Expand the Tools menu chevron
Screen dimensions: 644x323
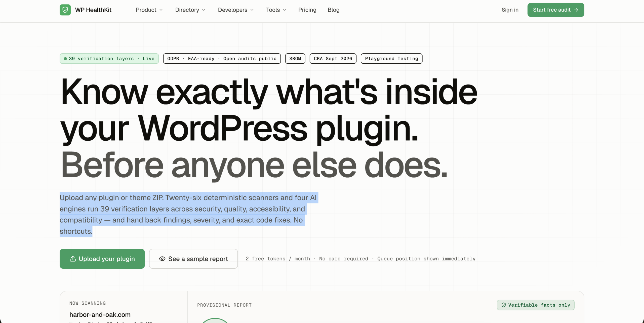pyautogui.click(x=285, y=10)
